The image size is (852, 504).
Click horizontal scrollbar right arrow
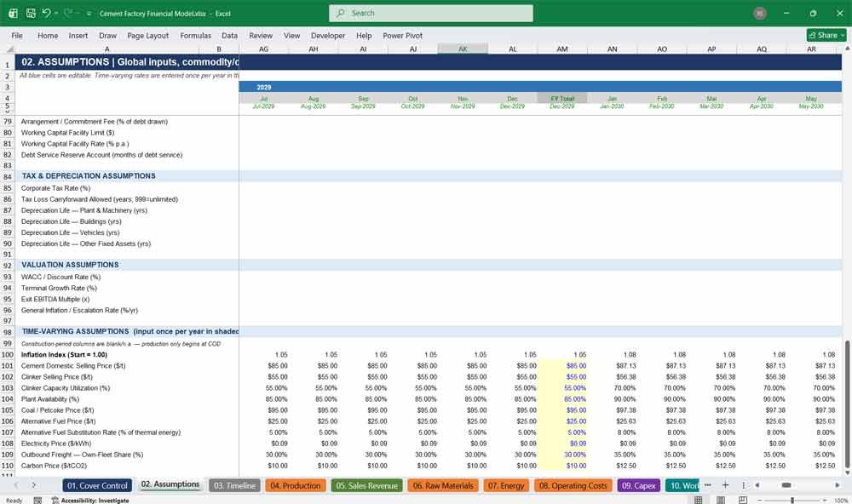[838, 485]
